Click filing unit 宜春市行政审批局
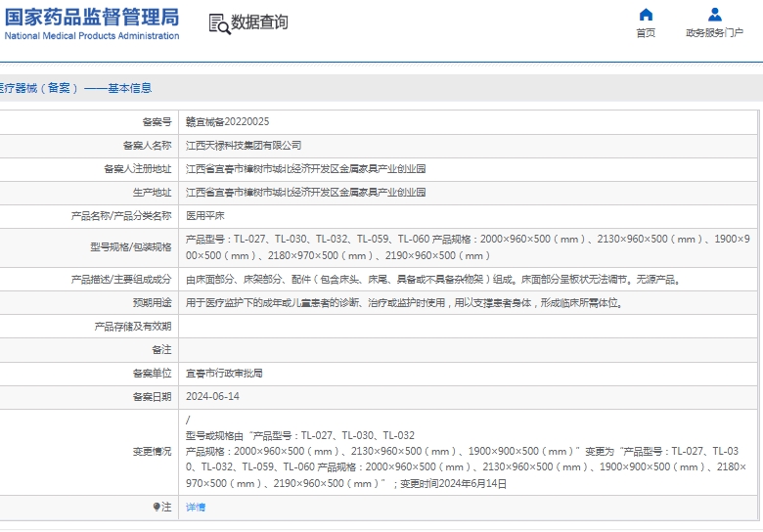 tap(224, 373)
